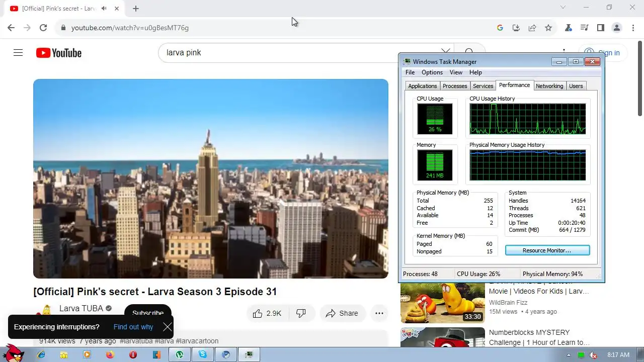Subscribe to Larva TUBA
Image resolution: width=644 pixels, height=362 pixels.
coord(148,313)
